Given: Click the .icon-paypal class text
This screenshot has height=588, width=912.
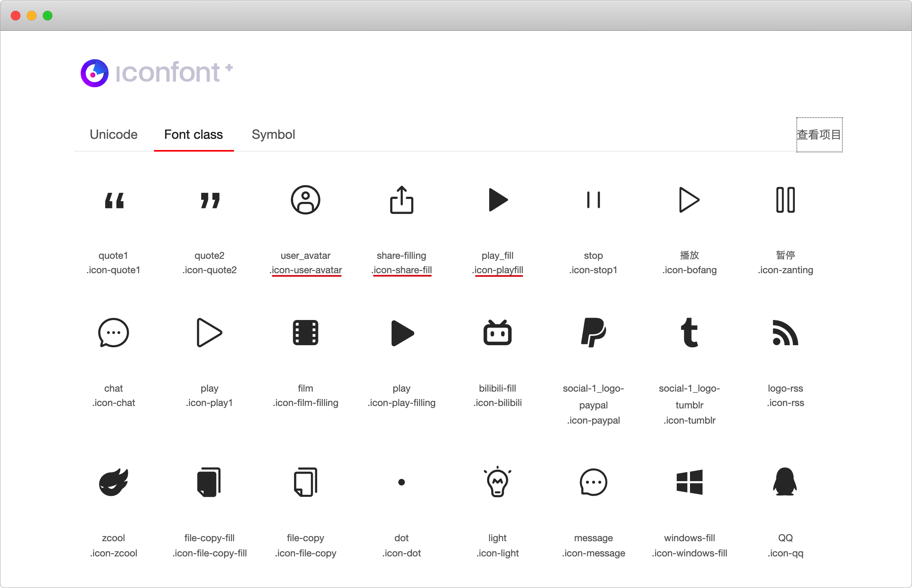Looking at the screenshot, I should tap(594, 420).
